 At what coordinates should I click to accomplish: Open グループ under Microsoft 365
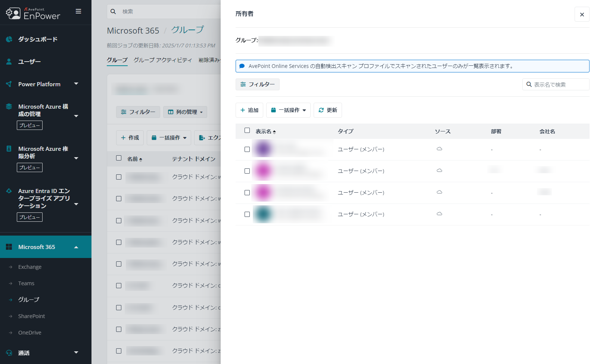coord(29,300)
